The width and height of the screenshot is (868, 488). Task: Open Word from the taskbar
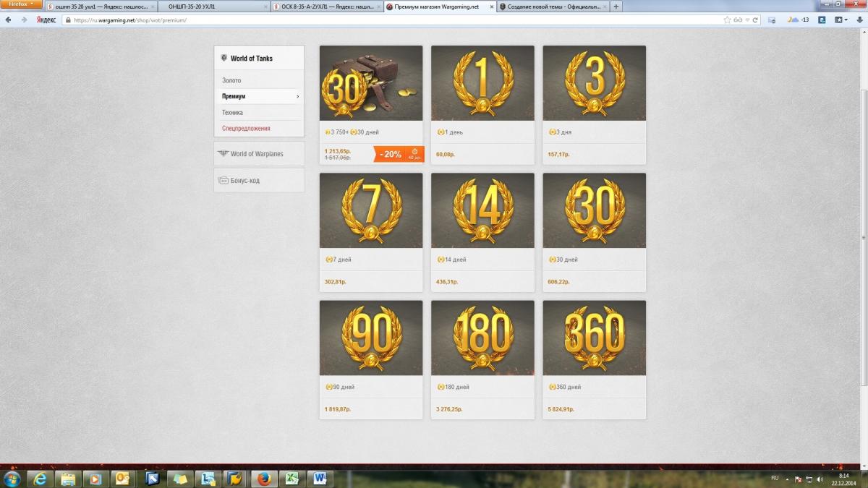click(x=319, y=479)
